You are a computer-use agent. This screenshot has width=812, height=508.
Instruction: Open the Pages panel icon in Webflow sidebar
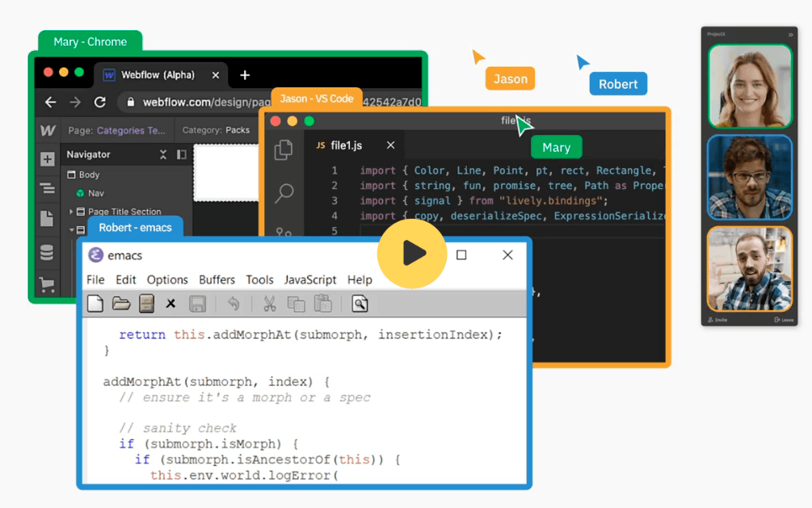[x=47, y=219]
